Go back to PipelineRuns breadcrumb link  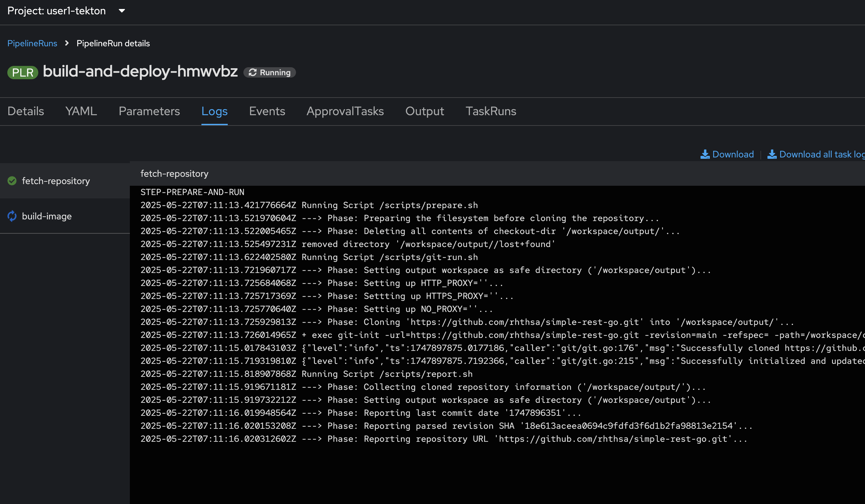pyautogui.click(x=32, y=43)
